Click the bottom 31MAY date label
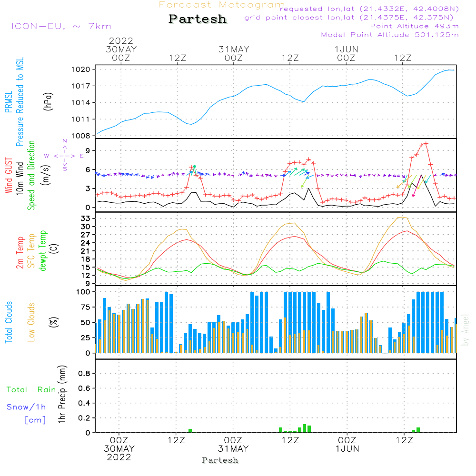This screenshot has height=476, width=476. coord(233,449)
